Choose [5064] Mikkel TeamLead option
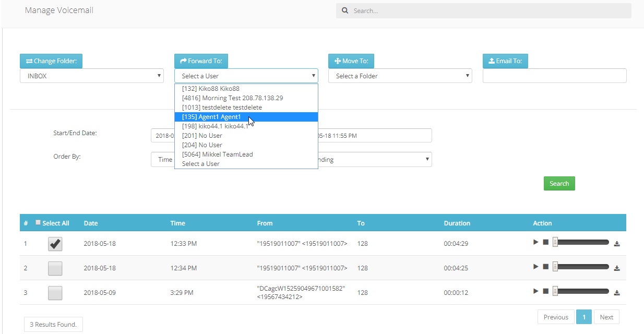Screen dimensions: 644x334 click(x=246, y=154)
